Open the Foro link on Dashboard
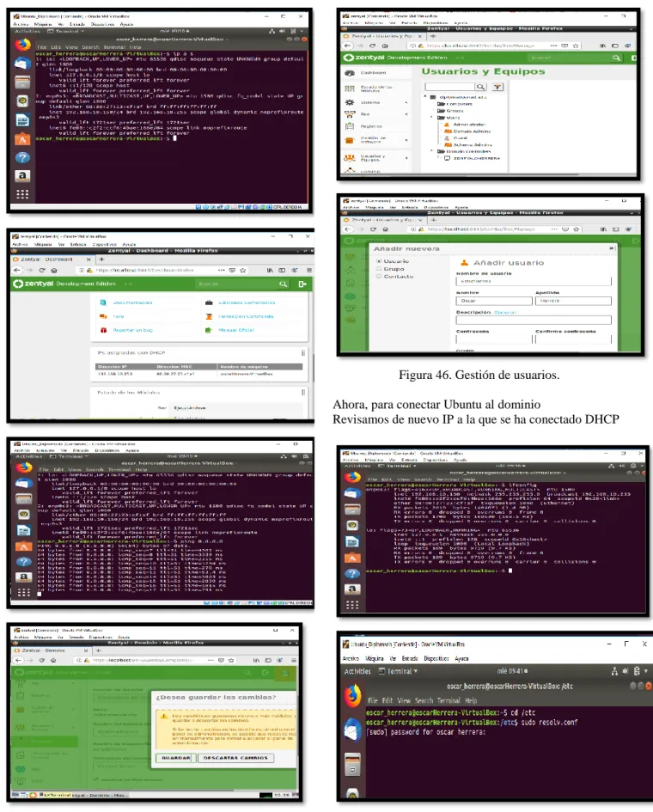653x812 pixels. (119, 316)
